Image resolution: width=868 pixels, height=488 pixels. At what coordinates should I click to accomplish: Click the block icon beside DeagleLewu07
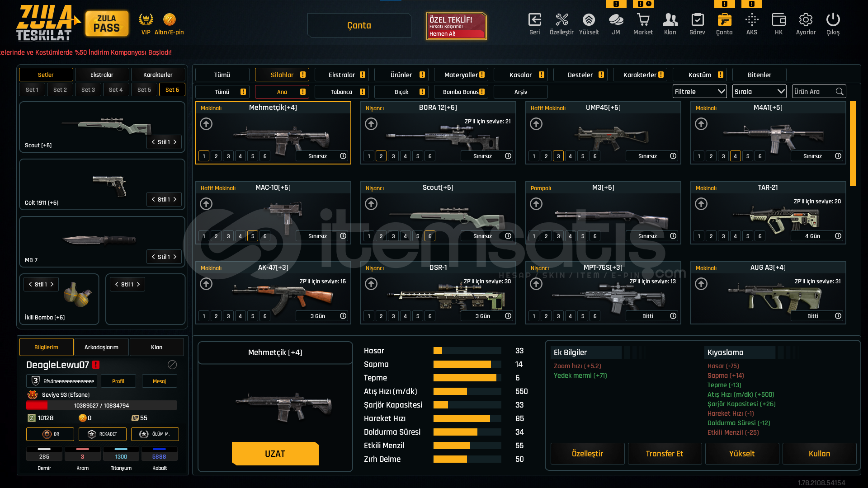[172, 365]
